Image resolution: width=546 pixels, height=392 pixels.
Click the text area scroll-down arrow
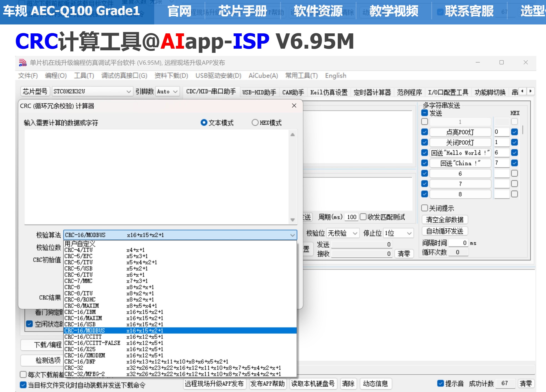click(x=292, y=220)
